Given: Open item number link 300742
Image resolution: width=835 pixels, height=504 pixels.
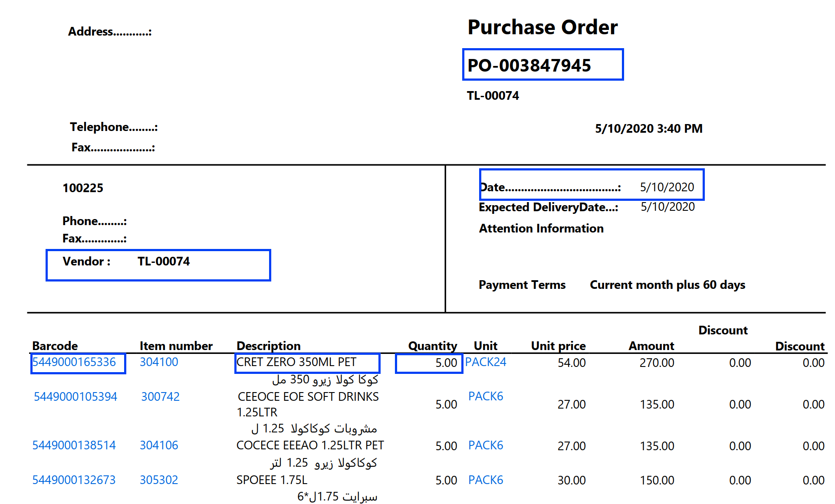Looking at the screenshot, I should click(160, 397).
